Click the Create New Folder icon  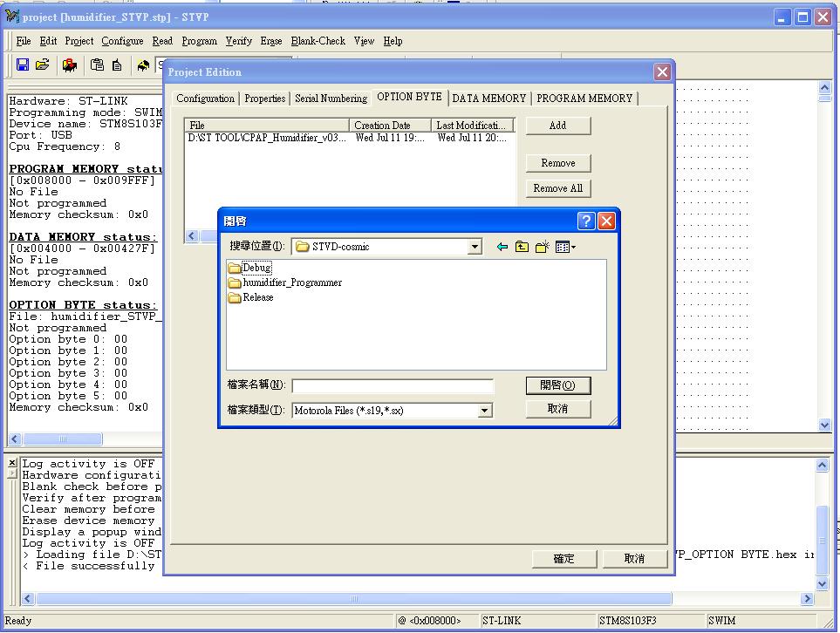tap(540, 246)
